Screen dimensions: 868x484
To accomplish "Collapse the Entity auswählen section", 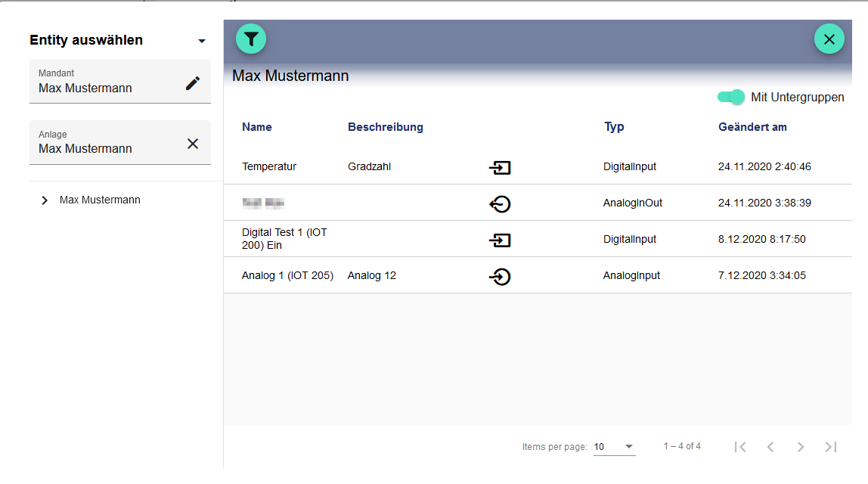I will pos(201,40).
